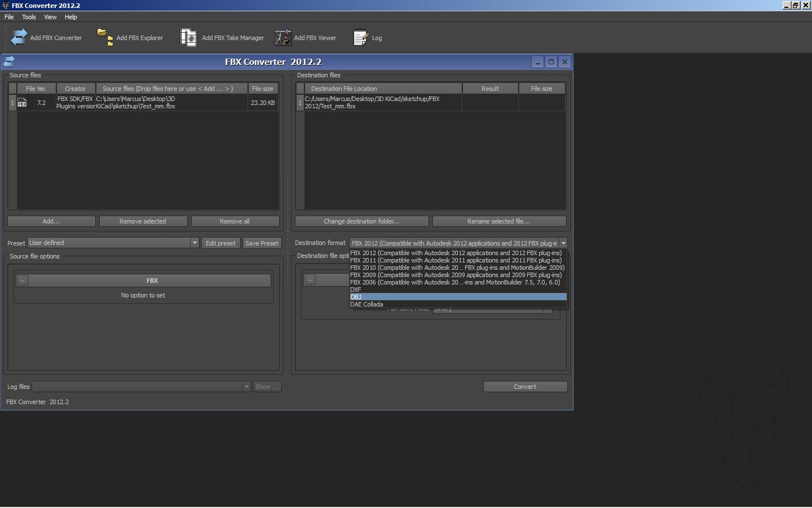The width and height of the screenshot is (812, 508).
Task: Expand the Log files dropdown
Action: (x=246, y=387)
